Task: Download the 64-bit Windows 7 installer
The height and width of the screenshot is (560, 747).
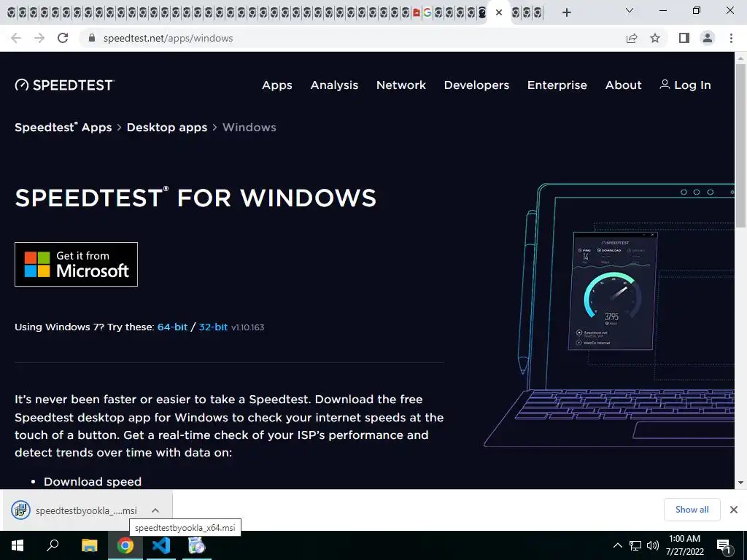Action: (172, 327)
